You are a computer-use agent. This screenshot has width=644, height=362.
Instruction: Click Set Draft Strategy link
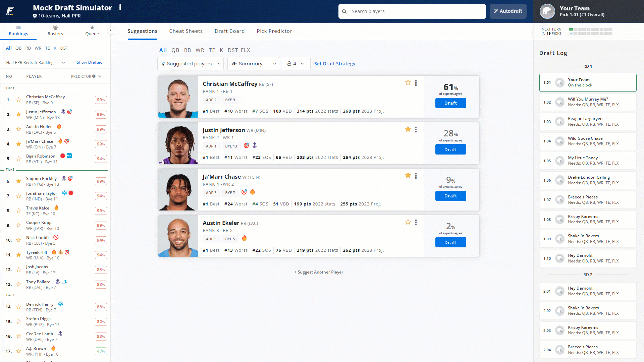[x=335, y=63]
